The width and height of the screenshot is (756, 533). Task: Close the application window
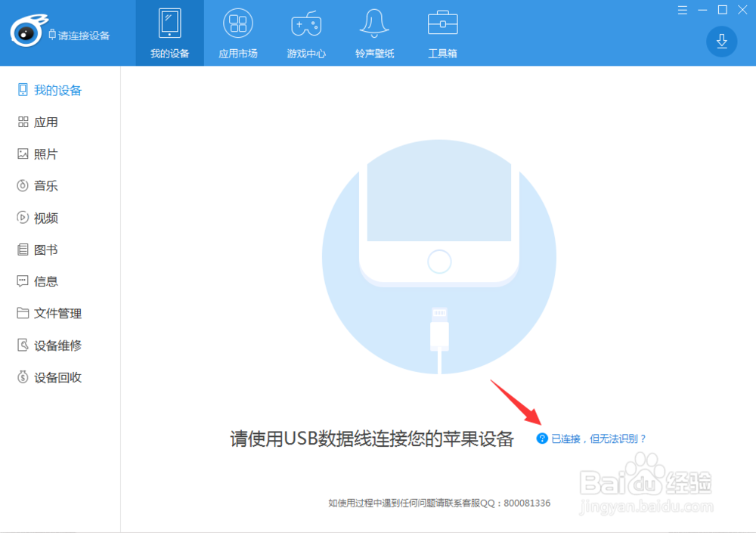pyautogui.click(x=742, y=10)
